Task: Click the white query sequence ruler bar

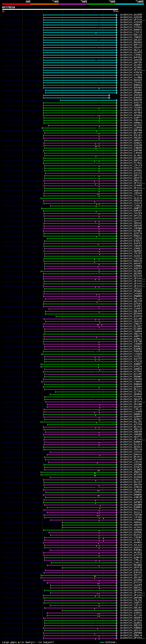Action: pyautogui.click(x=60, y=10)
